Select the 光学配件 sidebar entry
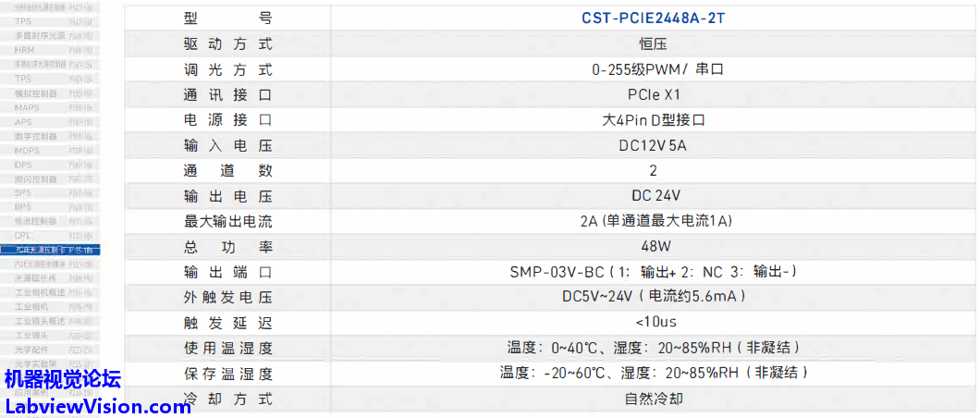980x418 pixels. 31,350
